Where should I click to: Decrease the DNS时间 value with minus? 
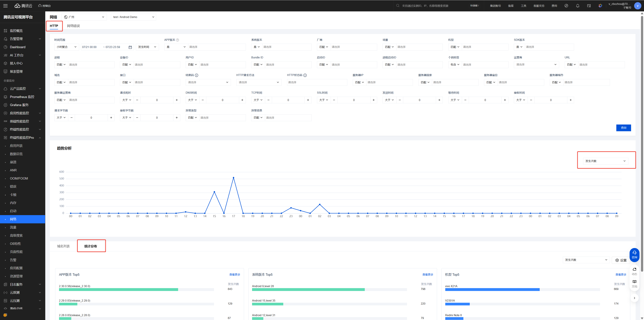[x=203, y=100]
